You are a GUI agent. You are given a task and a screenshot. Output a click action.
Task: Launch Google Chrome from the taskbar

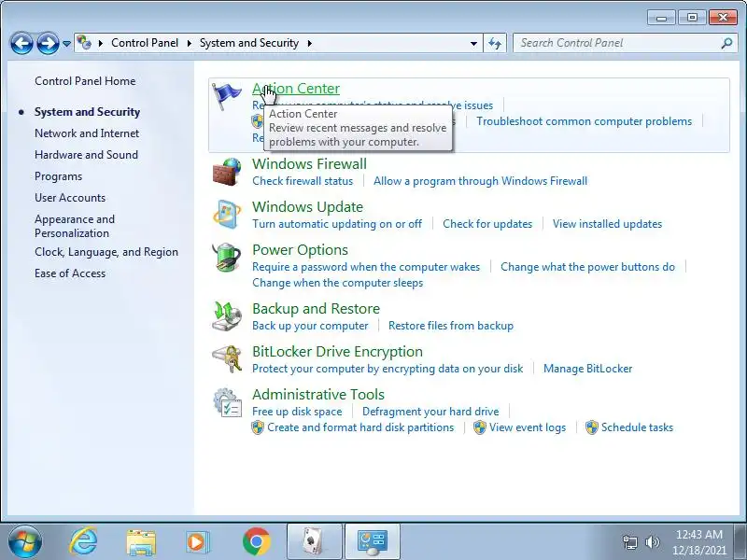click(256, 541)
